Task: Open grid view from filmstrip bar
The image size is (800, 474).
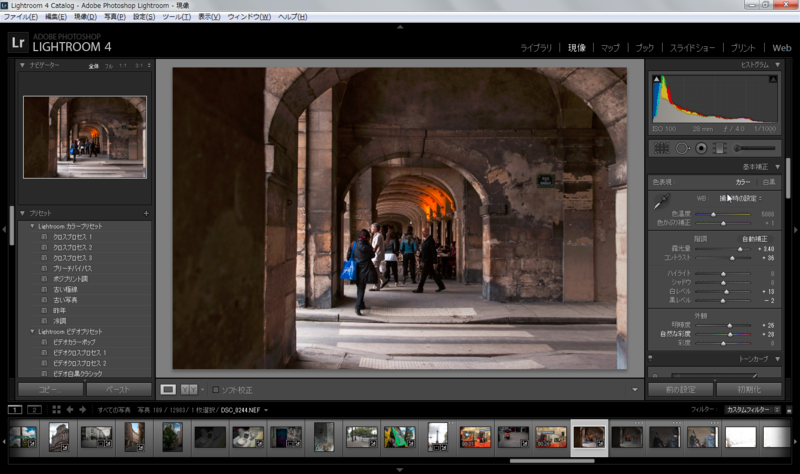Action: (x=56, y=410)
